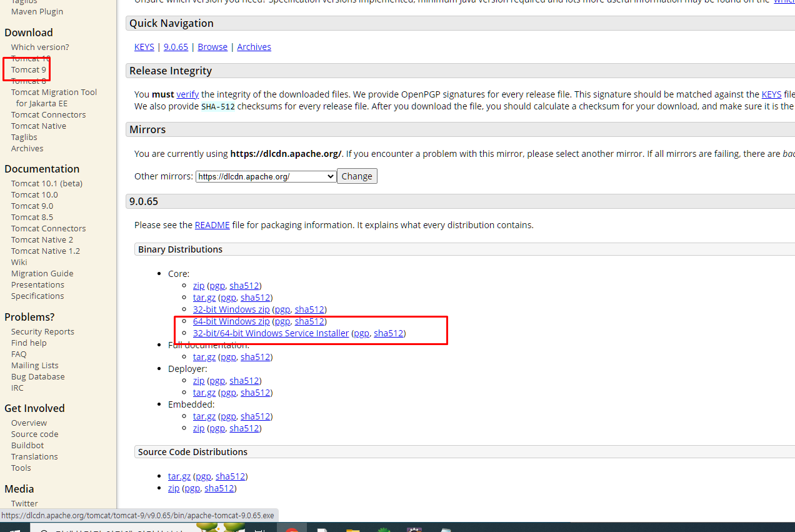The image size is (795, 532).
Task: Open pgp signature for Core zip
Action: click(217, 286)
